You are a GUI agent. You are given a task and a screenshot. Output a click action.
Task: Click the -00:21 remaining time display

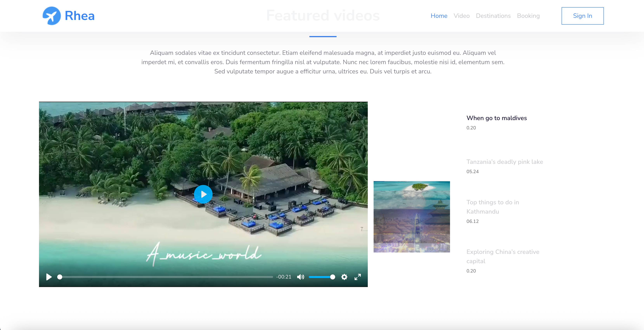click(284, 277)
